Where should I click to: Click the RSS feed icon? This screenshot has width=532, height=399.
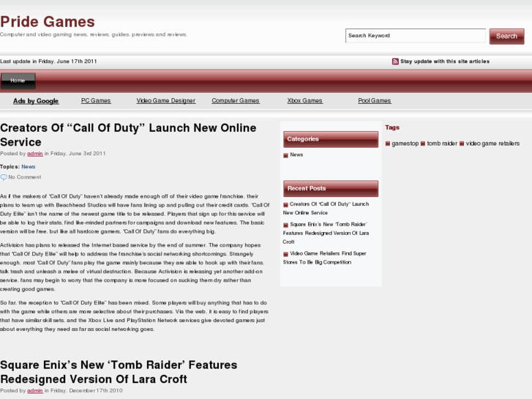pyautogui.click(x=395, y=61)
